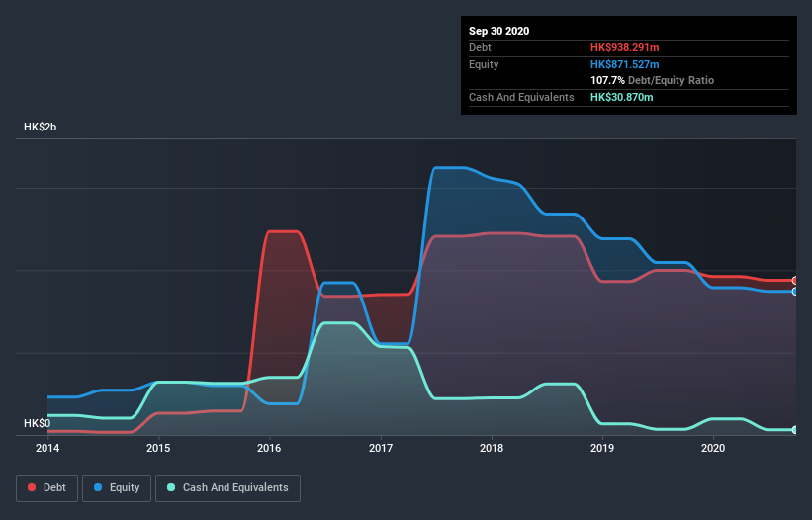Click the 2019 axis label
This screenshot has height=520, width=812.
602,448
